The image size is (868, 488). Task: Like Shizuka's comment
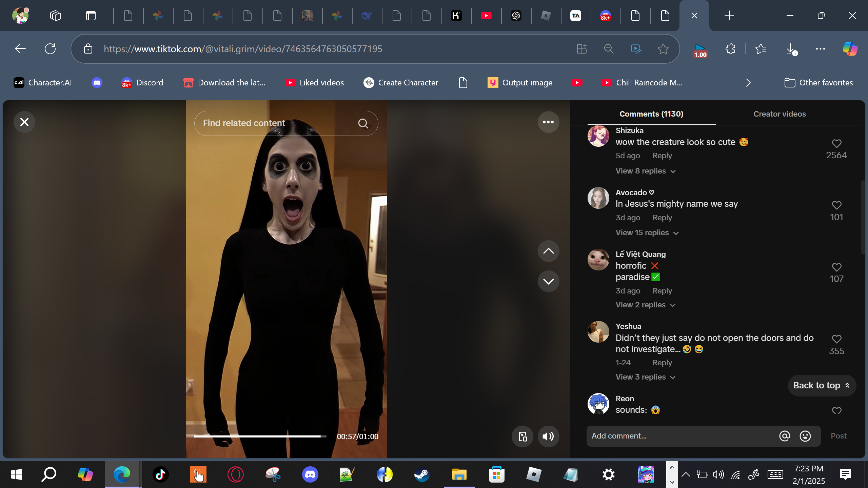point(836,144)
